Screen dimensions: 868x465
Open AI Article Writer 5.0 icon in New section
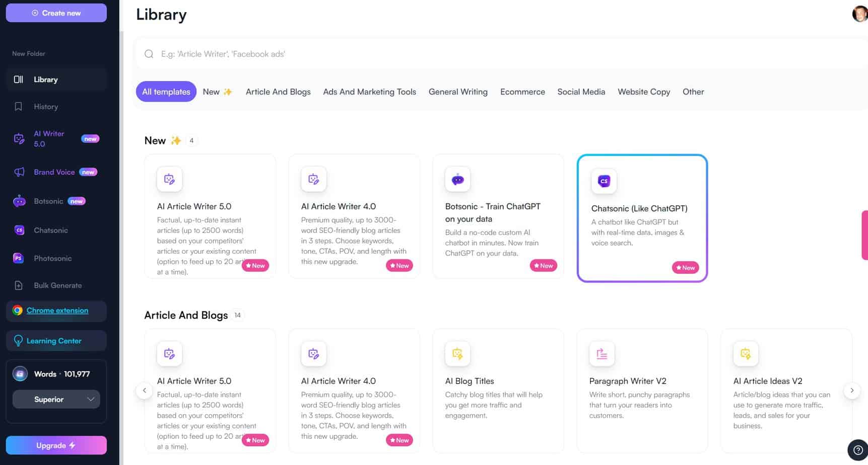[x=169, y=179]
